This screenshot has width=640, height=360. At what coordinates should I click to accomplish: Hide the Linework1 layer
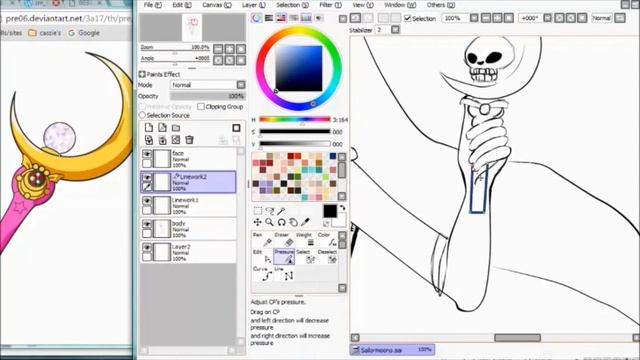(147, 200)
